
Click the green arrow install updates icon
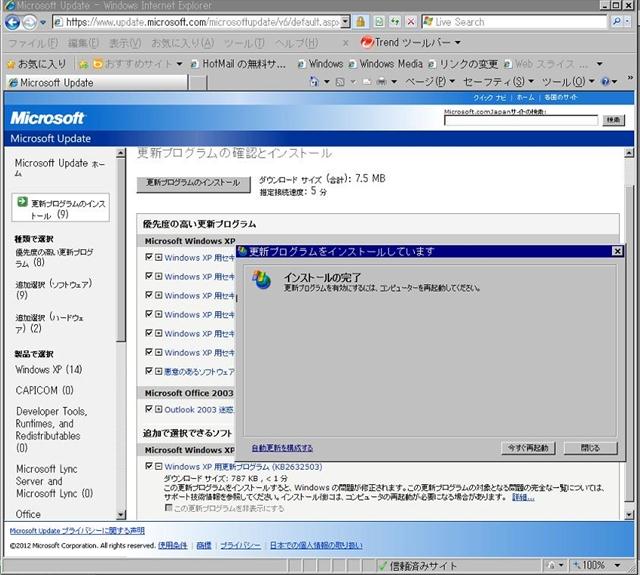(22, 202)
